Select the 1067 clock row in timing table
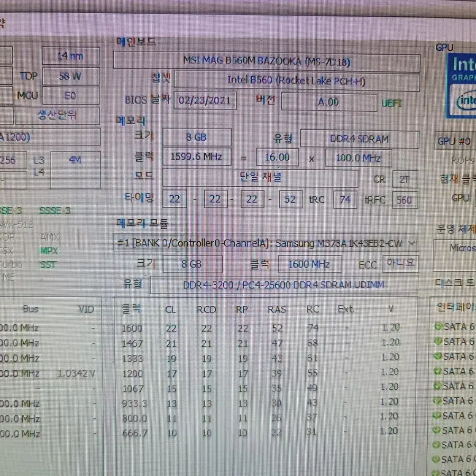 tap(260, 388)
